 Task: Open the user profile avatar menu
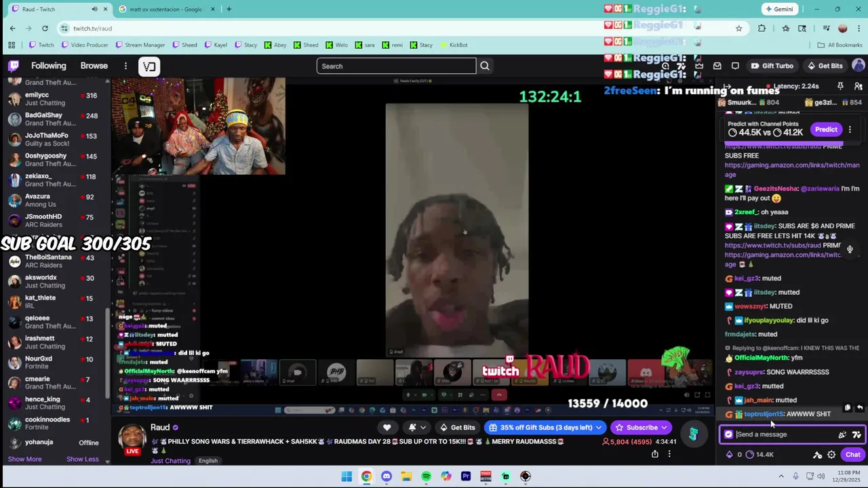859,66
